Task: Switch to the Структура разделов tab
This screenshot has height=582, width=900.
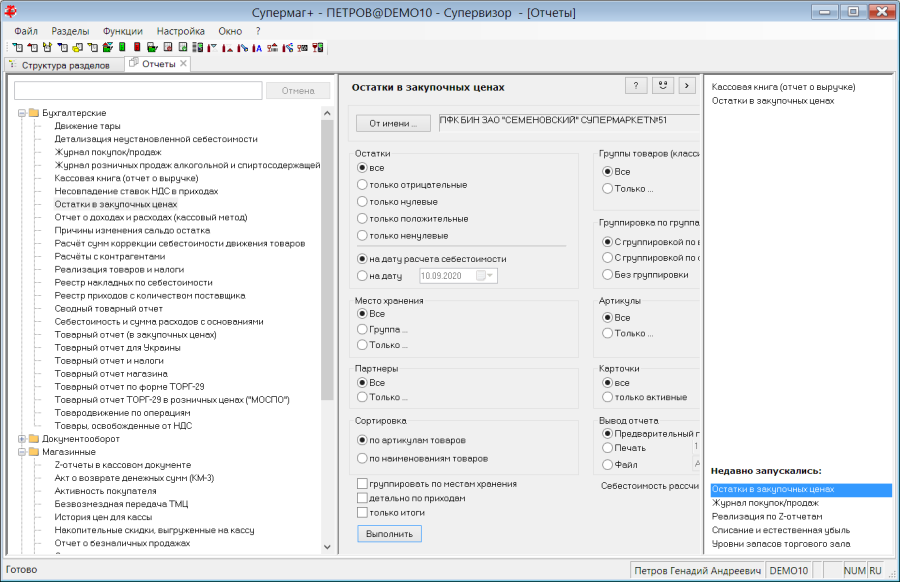Action: click(64, 65)
